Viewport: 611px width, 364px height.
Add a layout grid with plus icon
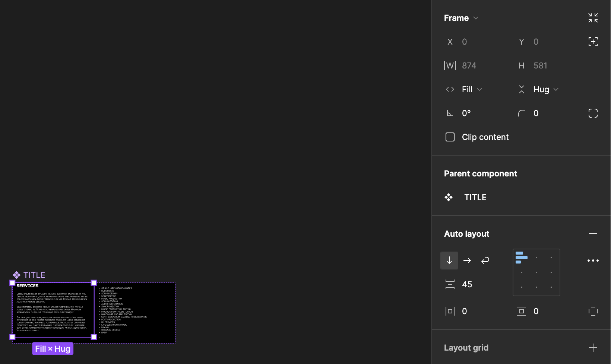pyautogui.click(x=593, y=348)
